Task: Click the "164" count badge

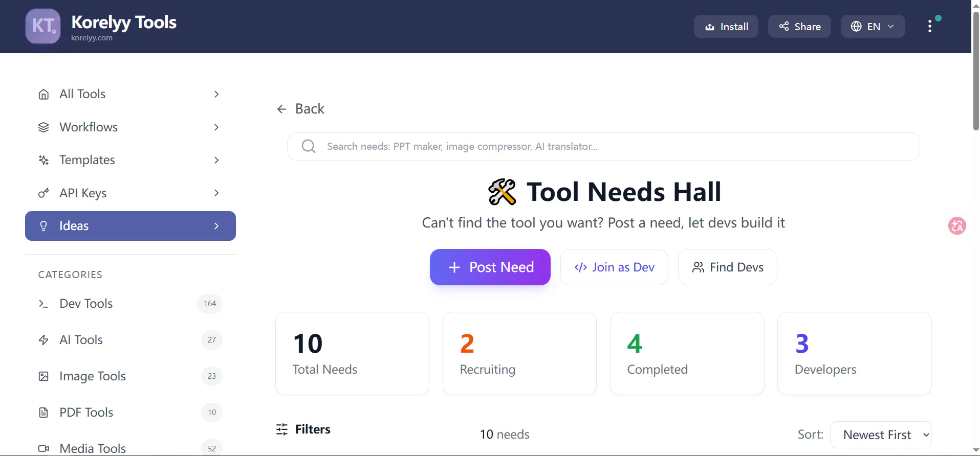Action: pos(210,304)
